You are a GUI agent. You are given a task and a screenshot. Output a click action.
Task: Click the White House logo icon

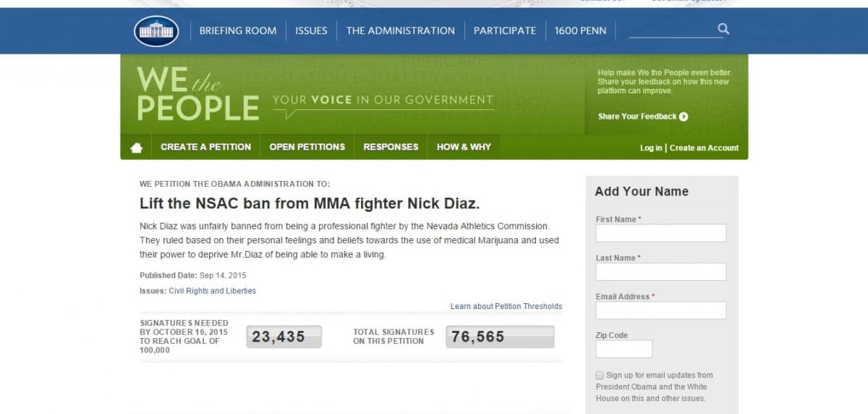pos(156,31)
